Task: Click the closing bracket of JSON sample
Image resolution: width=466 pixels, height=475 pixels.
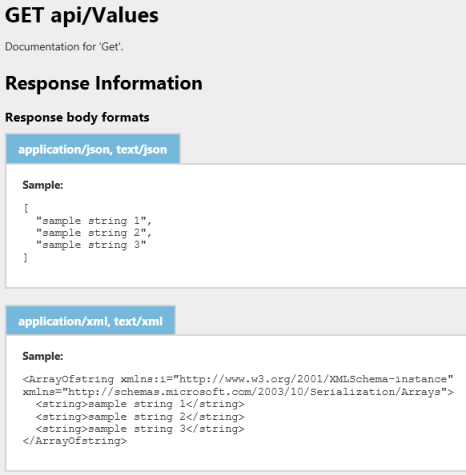Action: (26, 257)
